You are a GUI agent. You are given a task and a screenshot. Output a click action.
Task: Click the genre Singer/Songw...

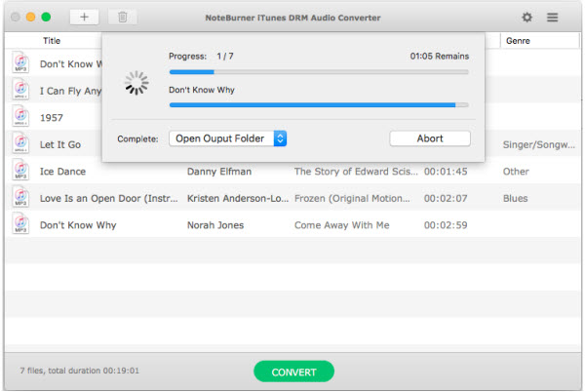coord(539,144)
